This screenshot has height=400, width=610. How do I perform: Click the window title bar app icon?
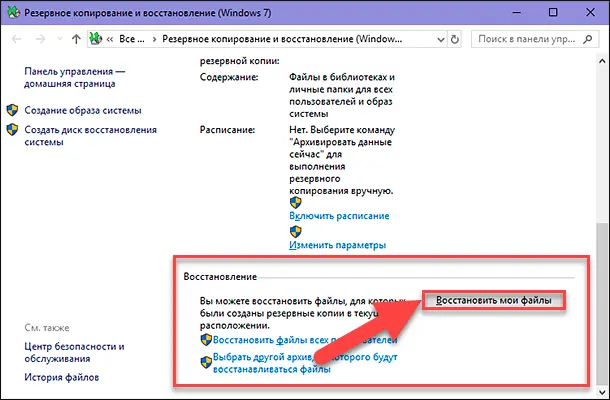point(14,12)
